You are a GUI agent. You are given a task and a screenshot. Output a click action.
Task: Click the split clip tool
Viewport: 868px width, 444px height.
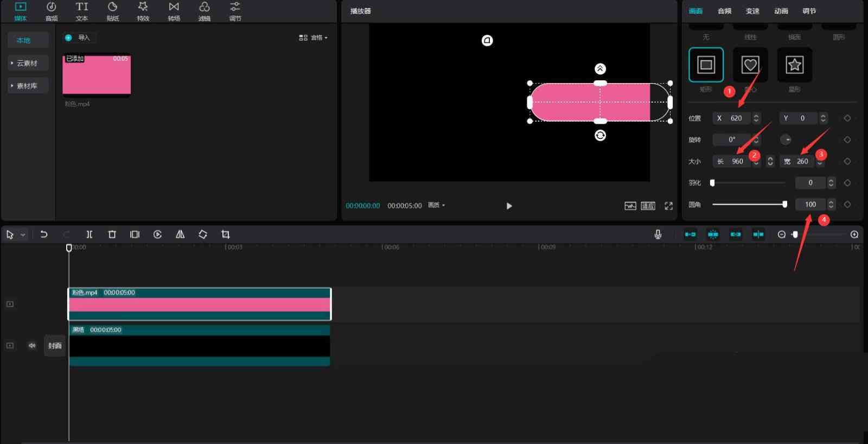90,234
